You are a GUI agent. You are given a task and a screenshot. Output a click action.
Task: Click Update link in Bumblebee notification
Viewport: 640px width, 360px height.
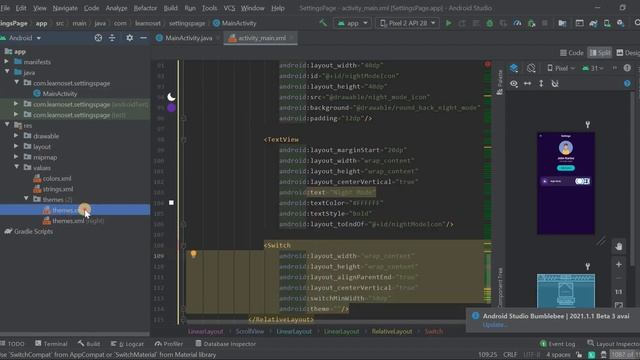[495, 325]
